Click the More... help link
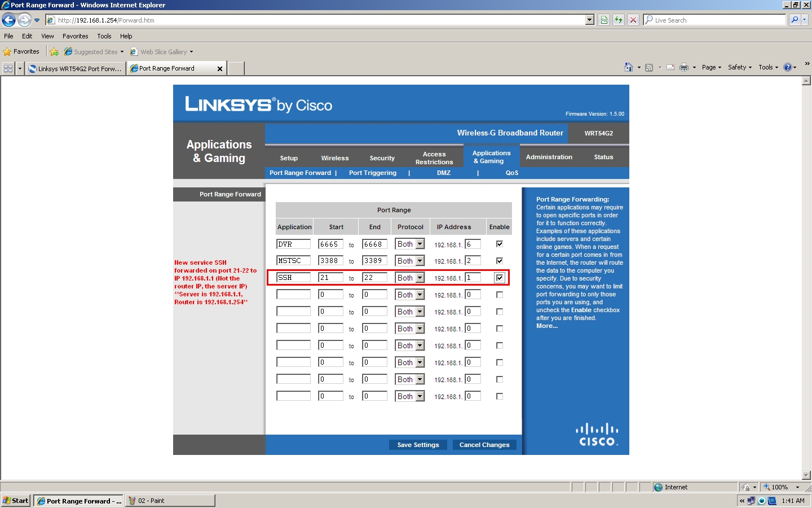The width and height of the screenshot is (812, 508). [547, 326]
